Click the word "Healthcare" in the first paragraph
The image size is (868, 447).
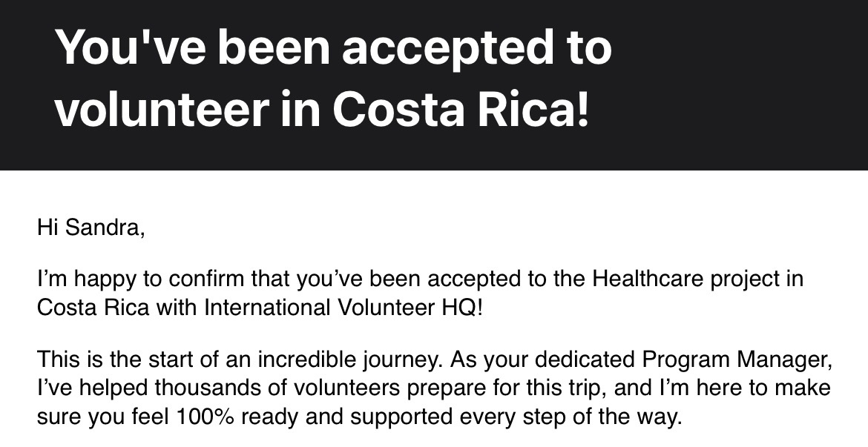tap(645, 279)
